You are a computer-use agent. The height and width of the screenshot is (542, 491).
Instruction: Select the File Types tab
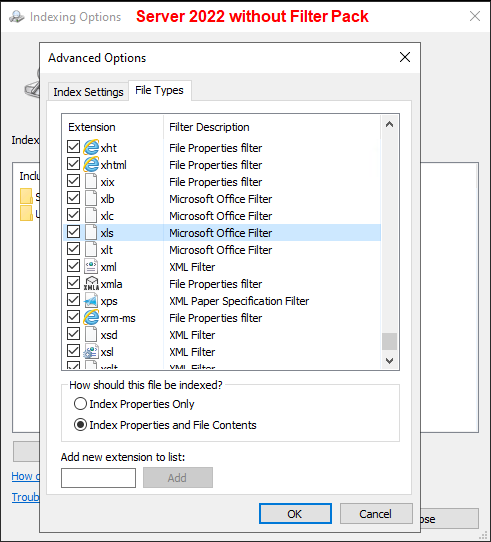[x=159, y=90]
